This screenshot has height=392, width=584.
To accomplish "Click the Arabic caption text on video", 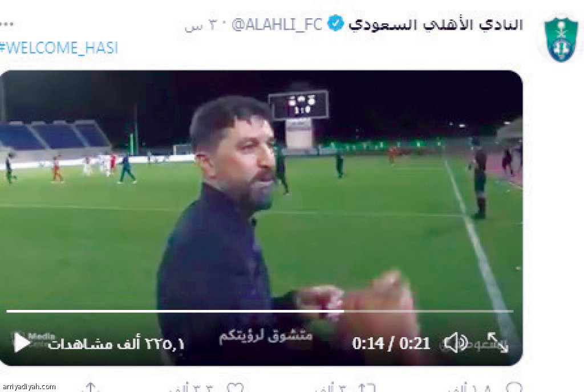I will tap(266, 336).
